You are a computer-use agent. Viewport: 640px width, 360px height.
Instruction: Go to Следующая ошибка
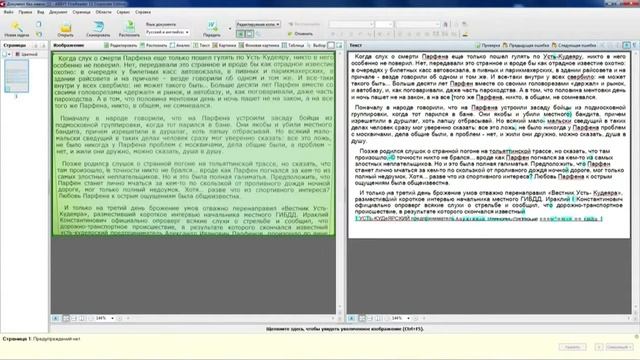[574, 45]
